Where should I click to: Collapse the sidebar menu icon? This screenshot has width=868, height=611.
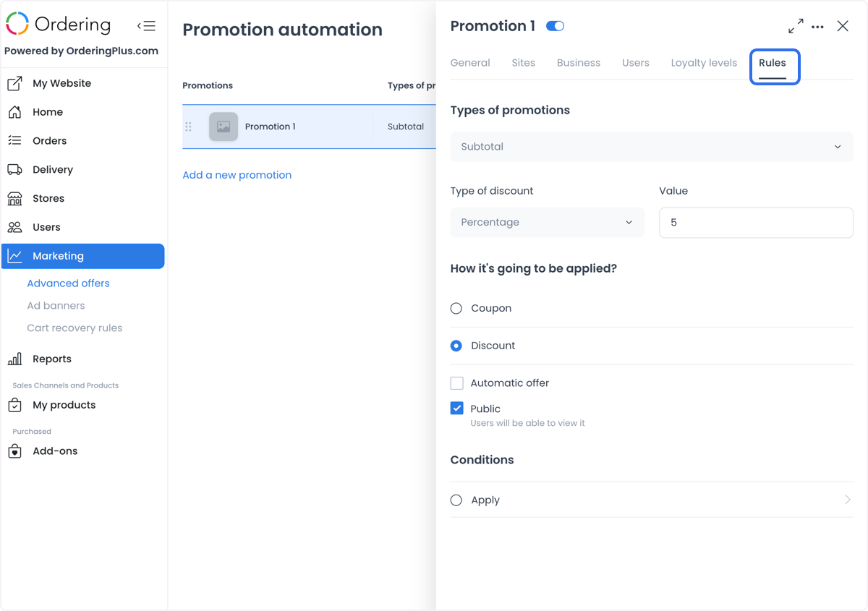146,26
